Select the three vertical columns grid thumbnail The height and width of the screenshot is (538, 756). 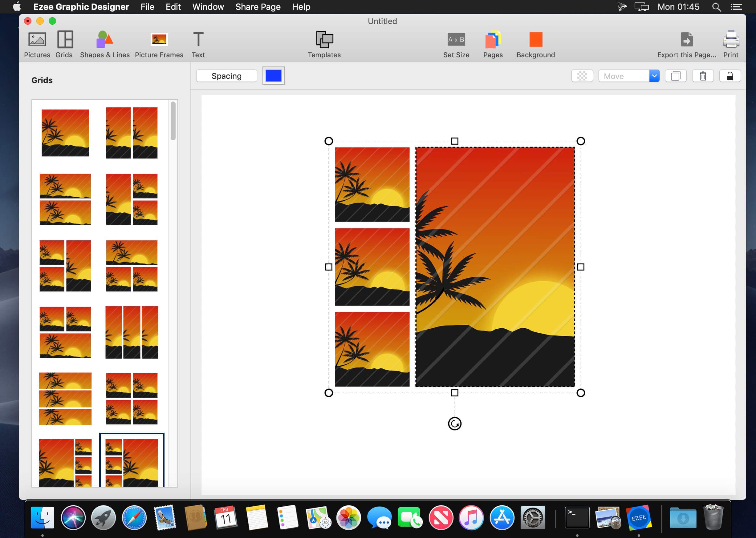click(x=132, y=332)
